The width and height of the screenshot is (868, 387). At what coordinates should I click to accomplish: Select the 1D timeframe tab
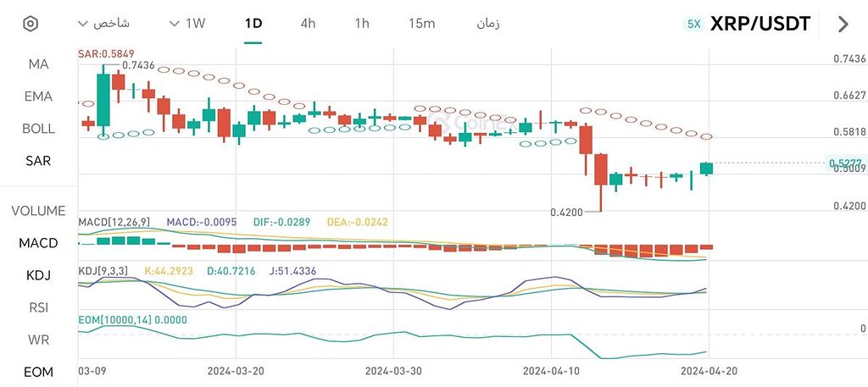pyautogui.click(x=253, y=24)
